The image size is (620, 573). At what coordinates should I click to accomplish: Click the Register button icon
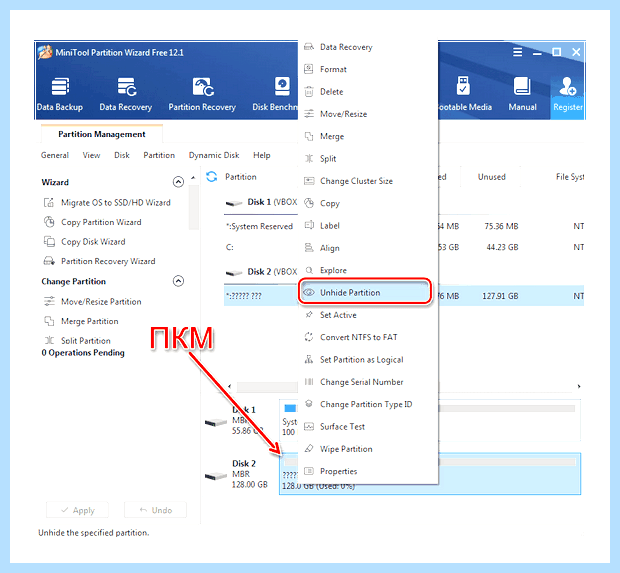[x=568, y=95]
